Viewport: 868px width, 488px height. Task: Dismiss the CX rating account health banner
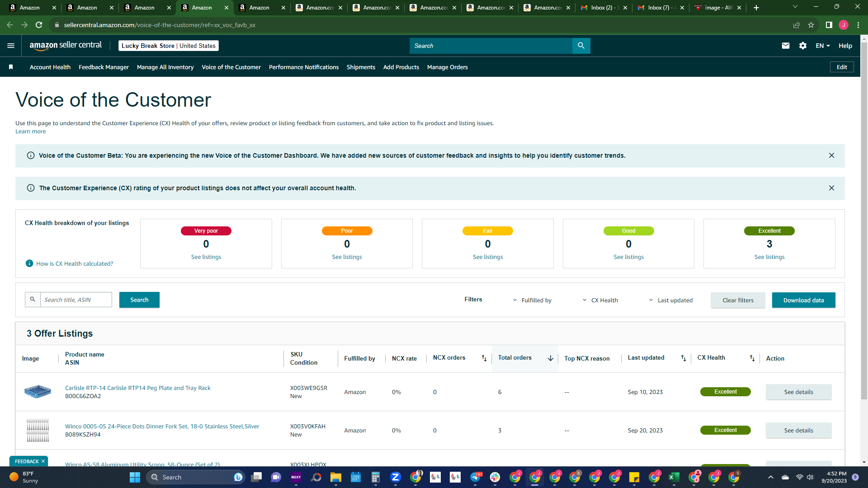831,188
